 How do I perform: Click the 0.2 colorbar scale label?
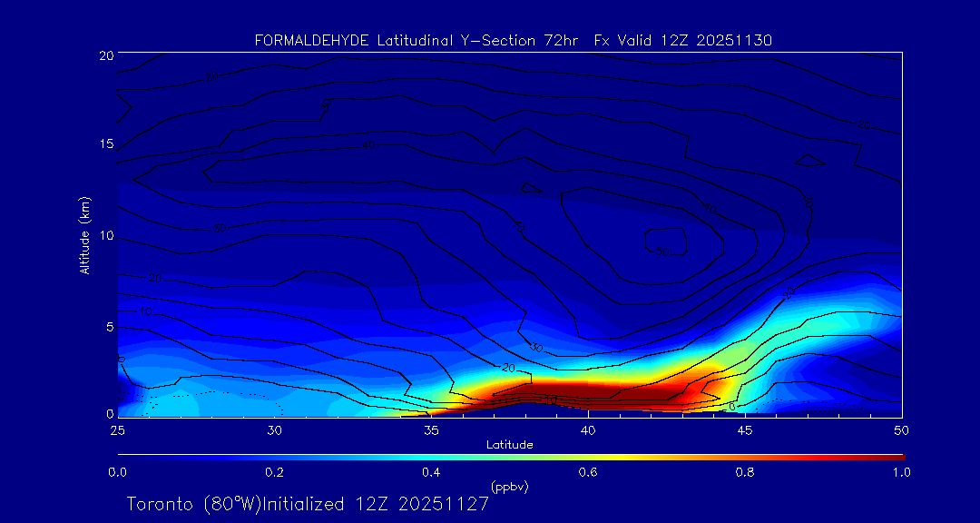pyautogui.click(x=274, y=472)
